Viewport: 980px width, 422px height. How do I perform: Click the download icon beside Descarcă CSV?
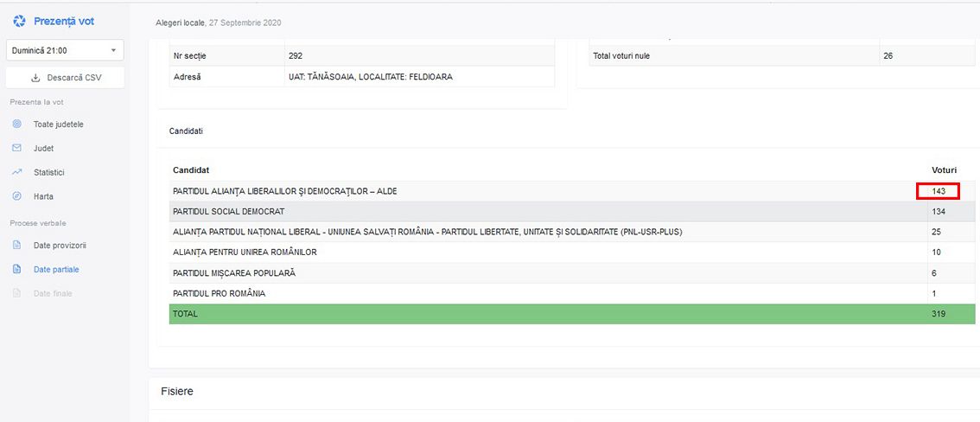35,78
